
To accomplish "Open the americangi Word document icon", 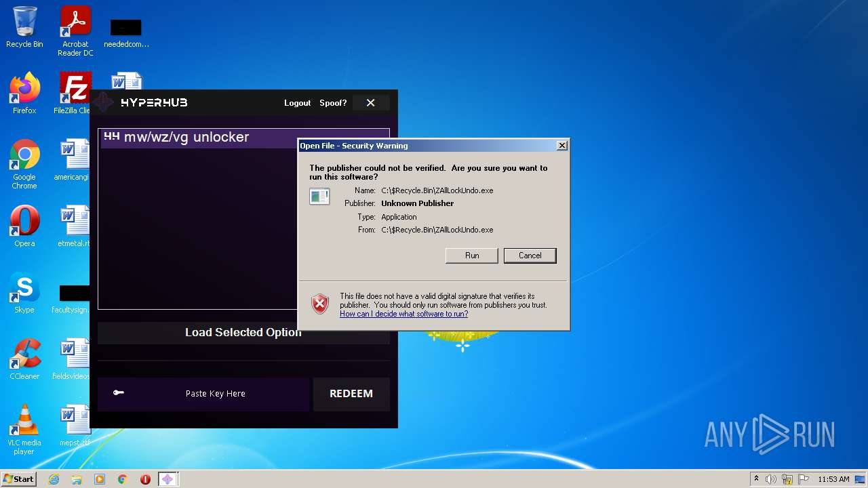I will point(73,160).
